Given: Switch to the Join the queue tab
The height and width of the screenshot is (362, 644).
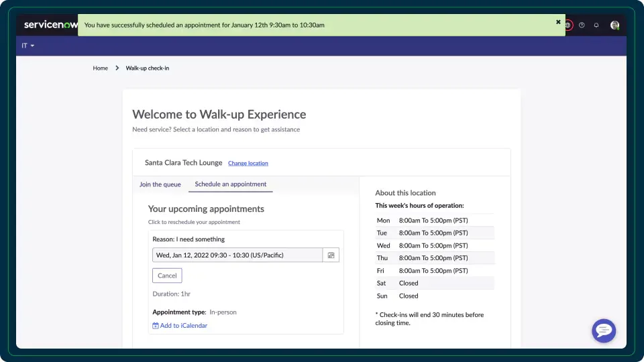Looking at the screenshot, I should coord(160,184).
